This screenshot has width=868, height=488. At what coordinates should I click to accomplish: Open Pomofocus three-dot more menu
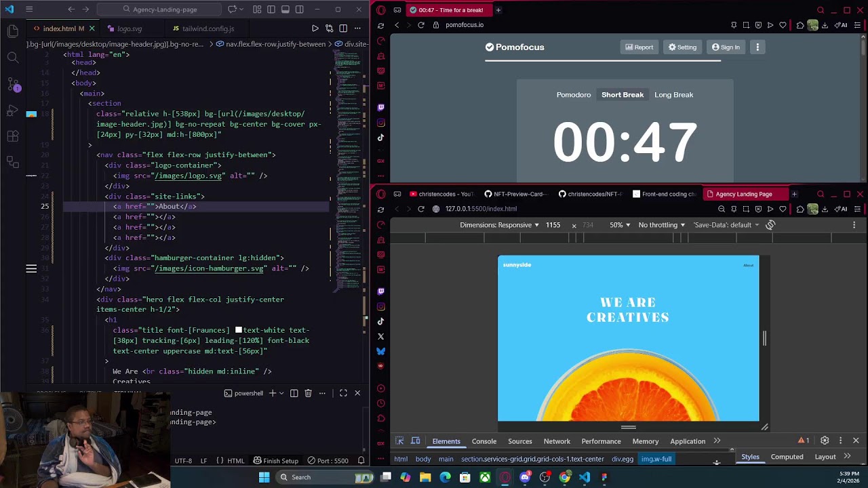[757, 47]
